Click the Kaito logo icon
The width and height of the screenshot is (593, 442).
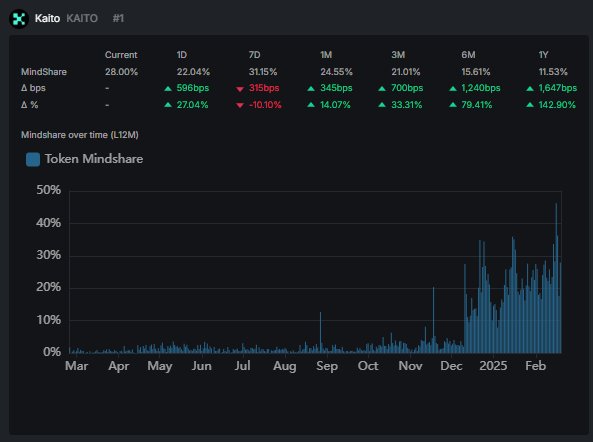19,19
